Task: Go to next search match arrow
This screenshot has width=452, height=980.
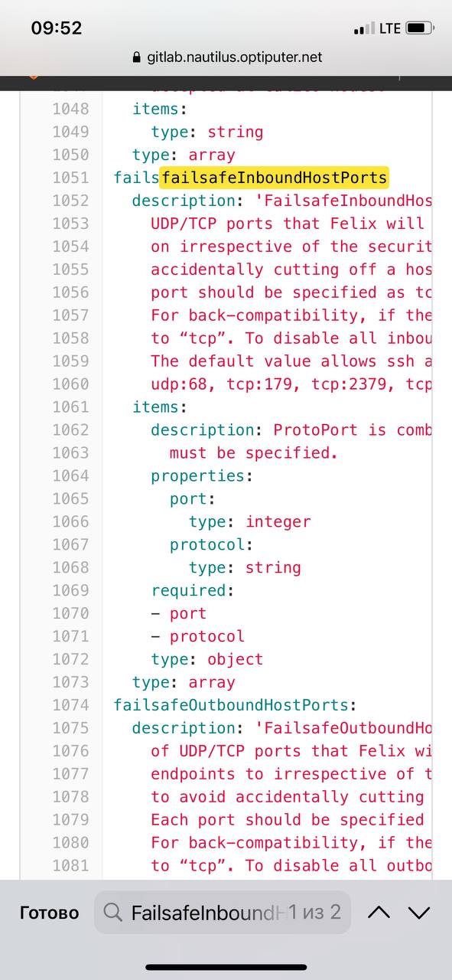Action: [419, 913]
